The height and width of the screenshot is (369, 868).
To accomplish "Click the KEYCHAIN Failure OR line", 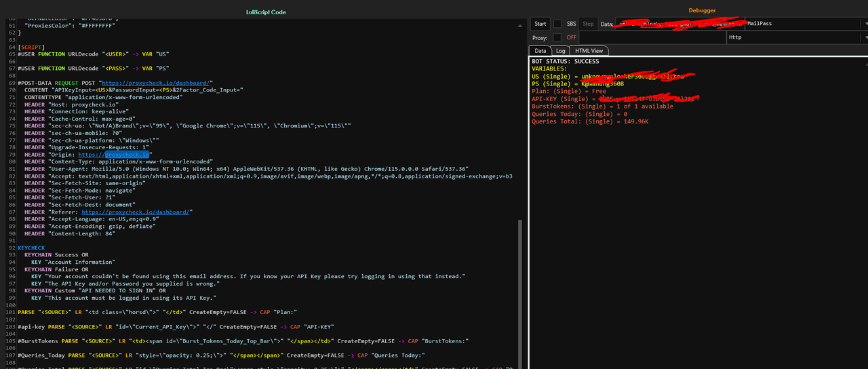I will (x=56, y=269).
